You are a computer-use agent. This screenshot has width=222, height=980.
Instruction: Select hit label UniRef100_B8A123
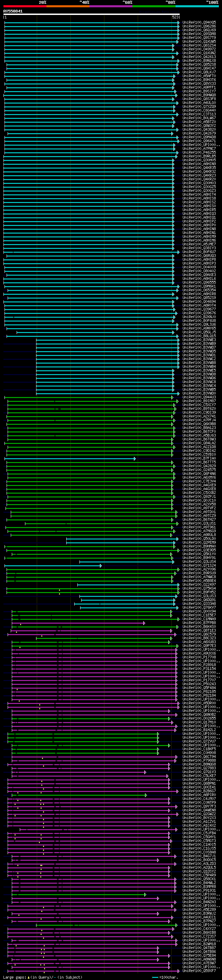199,428
